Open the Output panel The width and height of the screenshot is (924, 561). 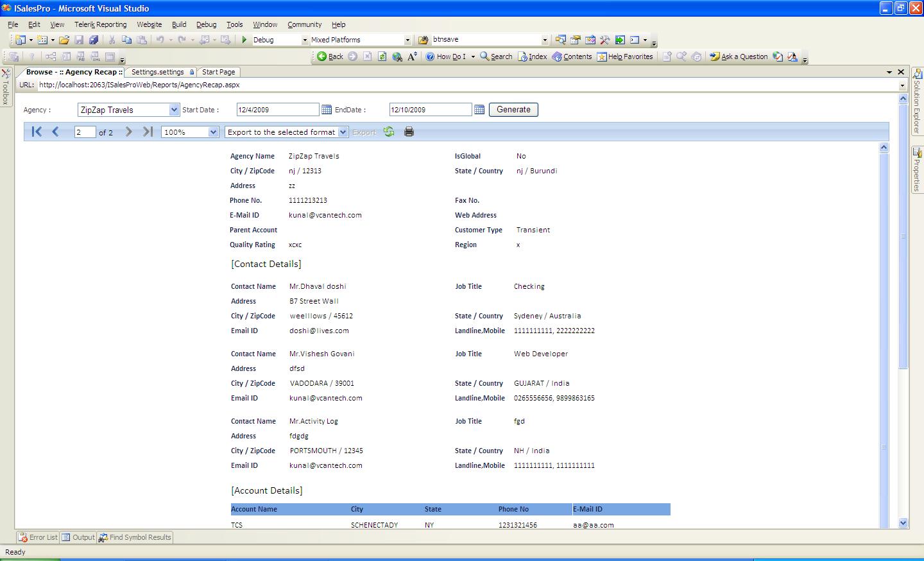[x=78, y=537]
